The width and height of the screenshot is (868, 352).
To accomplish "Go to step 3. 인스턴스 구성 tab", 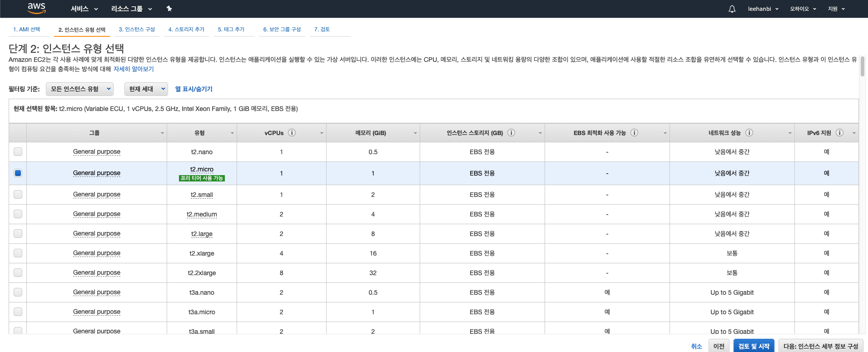I will 137,30.
